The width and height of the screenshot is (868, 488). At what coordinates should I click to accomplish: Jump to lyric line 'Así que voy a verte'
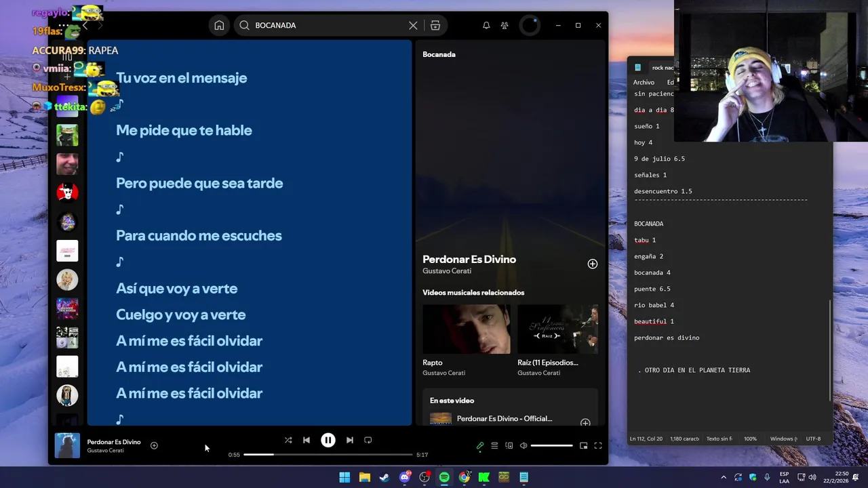[x=176, y=289]
